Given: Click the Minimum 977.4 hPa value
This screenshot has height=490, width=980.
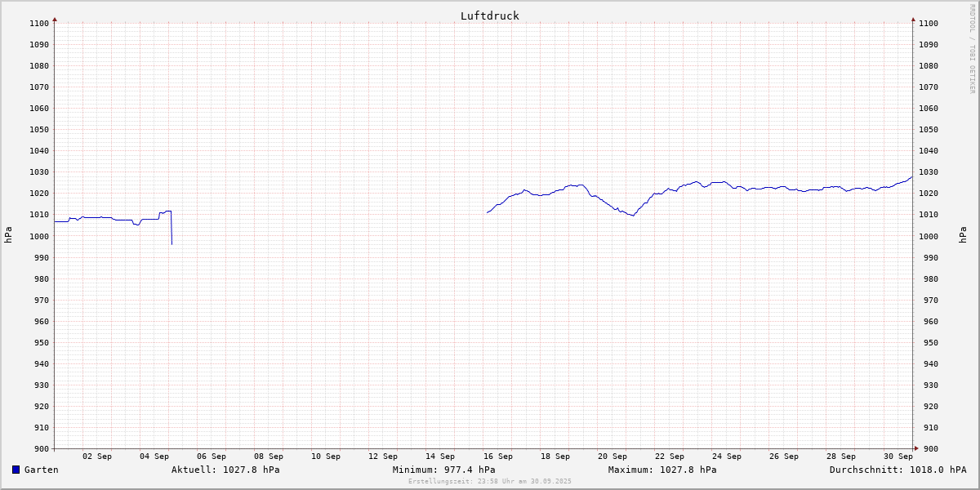Looking at the screenshot, I should coord(443,470).
